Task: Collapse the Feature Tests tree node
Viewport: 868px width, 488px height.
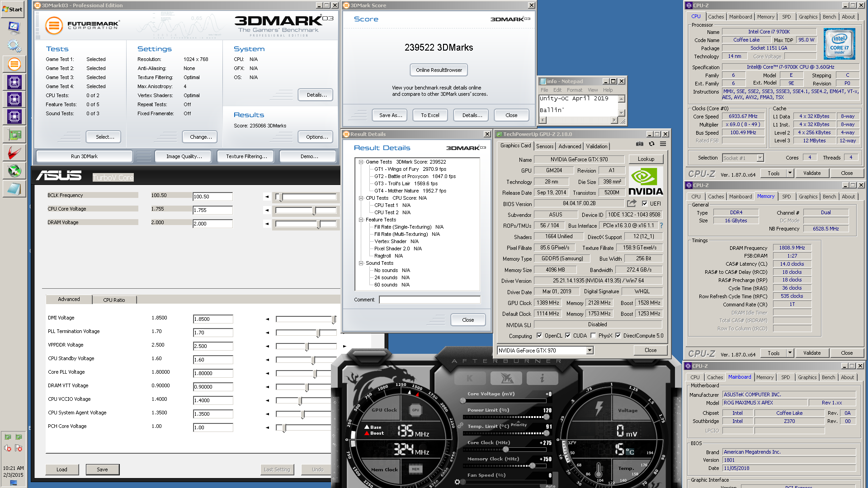Action: click(x=361, y=220)
